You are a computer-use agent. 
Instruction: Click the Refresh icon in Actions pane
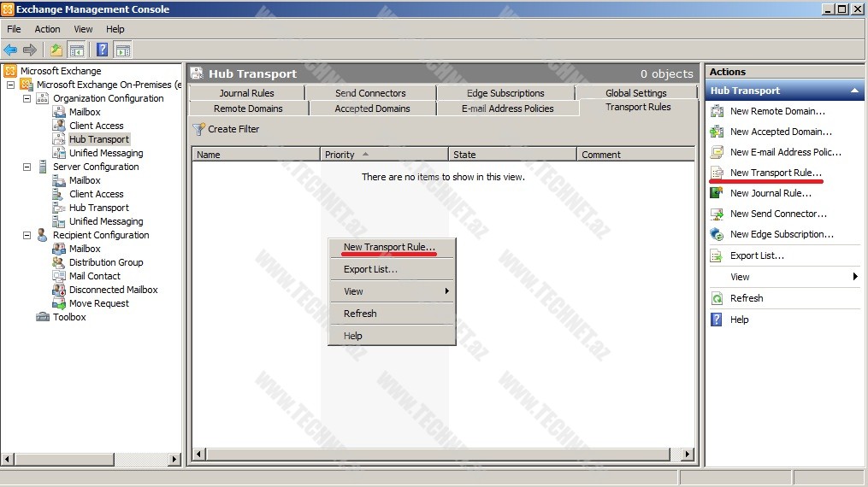[x=717, y=298]
